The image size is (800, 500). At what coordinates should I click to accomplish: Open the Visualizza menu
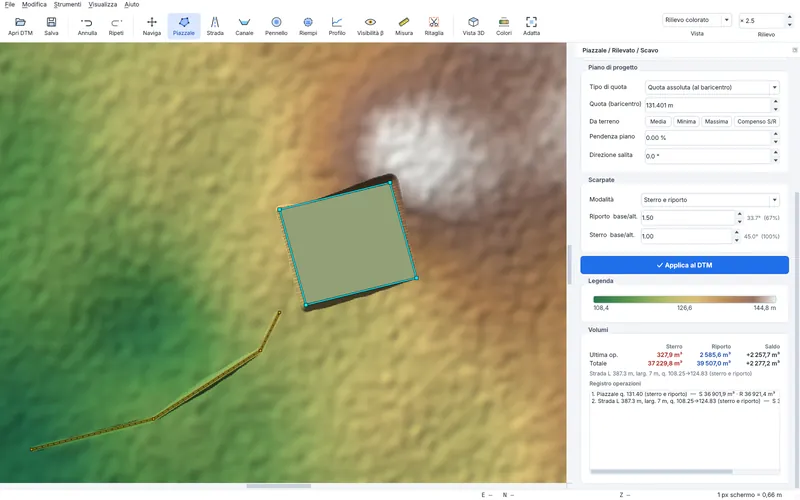[x=103, y=5]
